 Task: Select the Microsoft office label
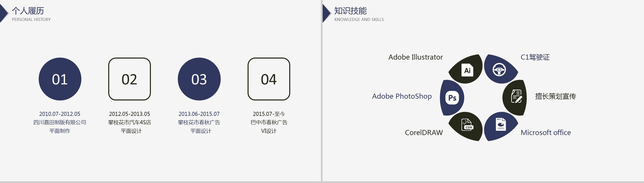[546, 133]
